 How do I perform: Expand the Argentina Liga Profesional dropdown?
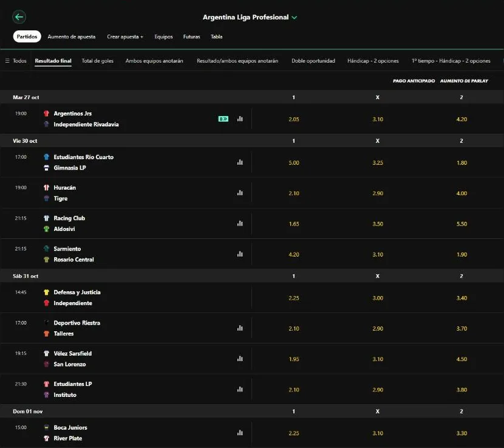294,18
